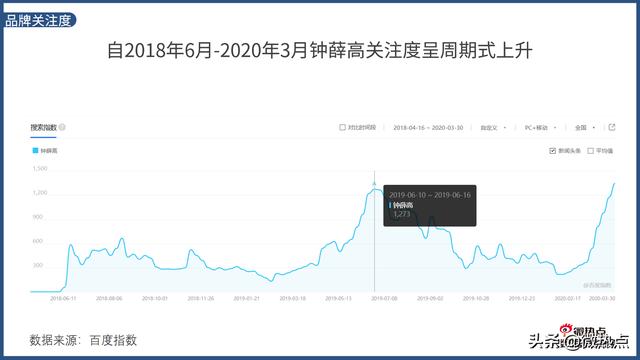
Task: Open the 自定义 time range dropdown
Action: pos(493,128)
